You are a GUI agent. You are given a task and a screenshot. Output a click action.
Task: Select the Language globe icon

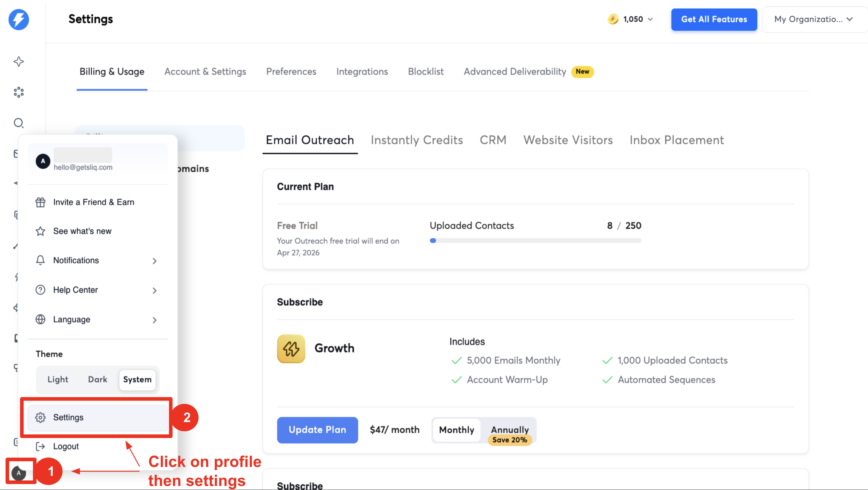pyautogui.click(x=41, y=319)
